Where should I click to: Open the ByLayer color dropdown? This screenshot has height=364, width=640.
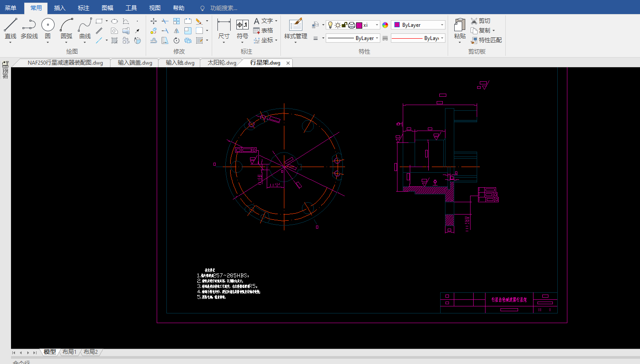click(418, 25)
